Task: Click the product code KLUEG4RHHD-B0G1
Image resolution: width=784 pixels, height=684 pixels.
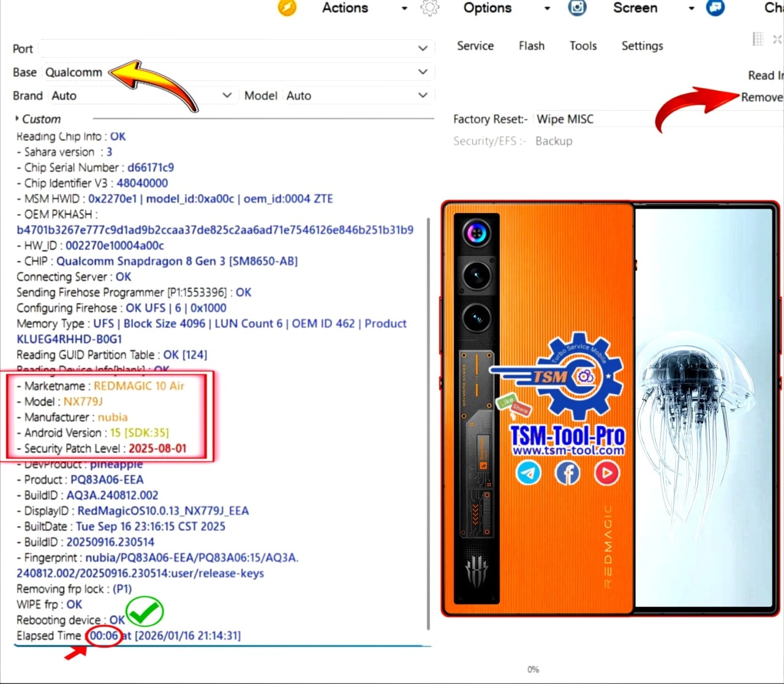Action: 69,339
